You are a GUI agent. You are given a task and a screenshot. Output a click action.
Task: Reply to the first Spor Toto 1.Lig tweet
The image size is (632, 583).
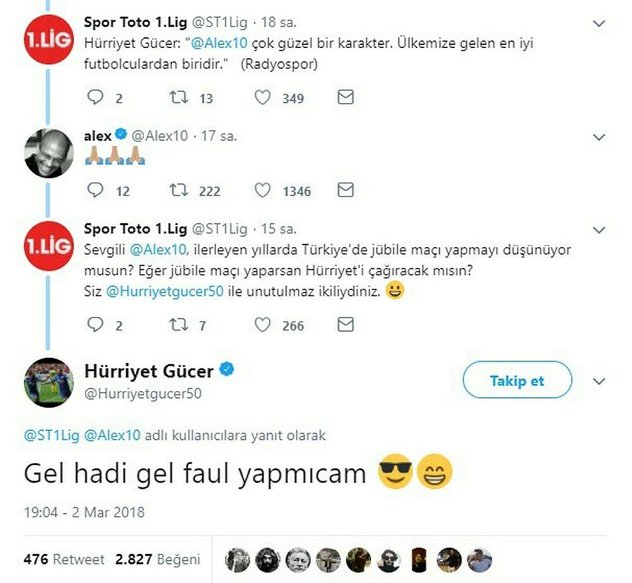95,98
